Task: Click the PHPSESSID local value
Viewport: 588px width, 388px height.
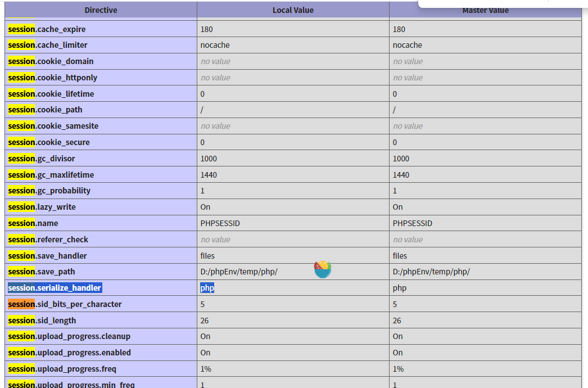Action: (x=220, y=223)
